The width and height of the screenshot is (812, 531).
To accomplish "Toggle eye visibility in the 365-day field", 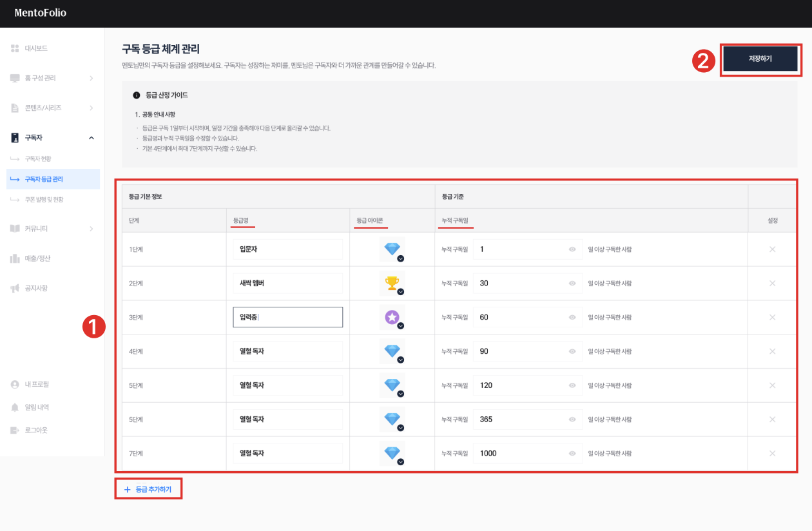I will click(572, 419).
